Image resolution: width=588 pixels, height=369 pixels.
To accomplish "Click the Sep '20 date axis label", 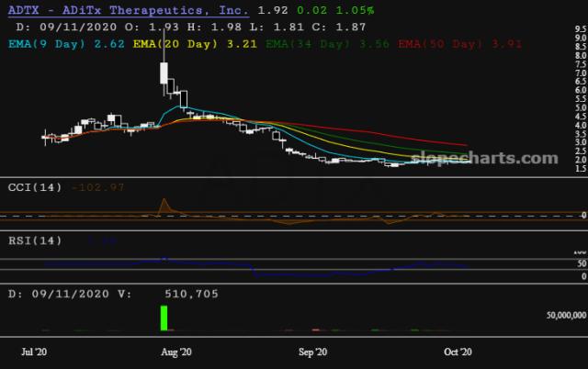I will click(x=313, y=352).
